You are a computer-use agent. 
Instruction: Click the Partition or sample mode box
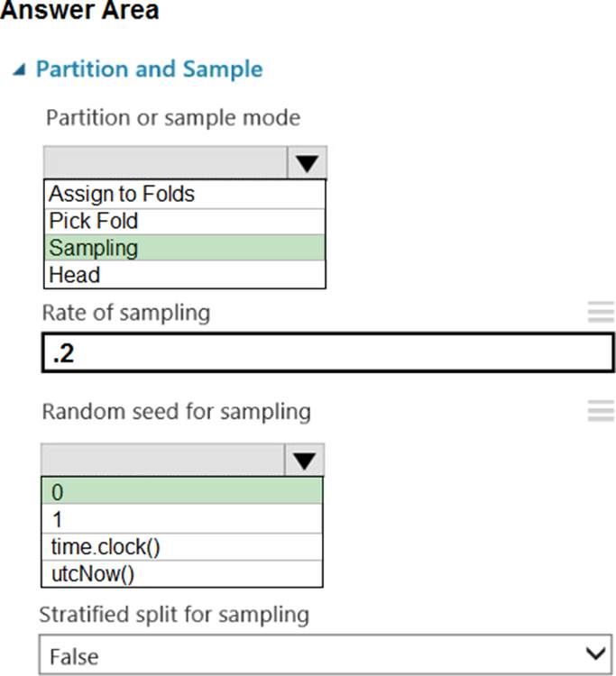(x=165, y=163)
